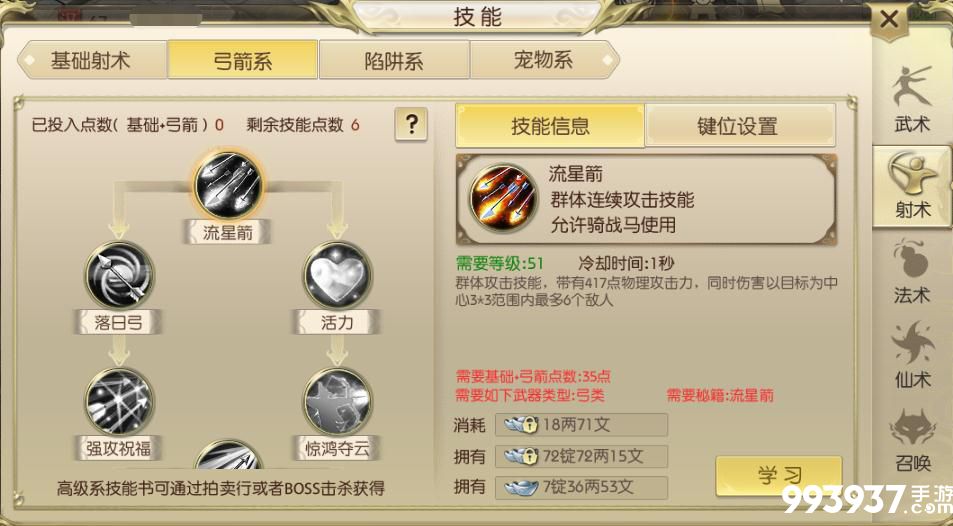Screen dimensions: 953x526
Task: Click the 学习 learn button
Action: tap(779, 476)
